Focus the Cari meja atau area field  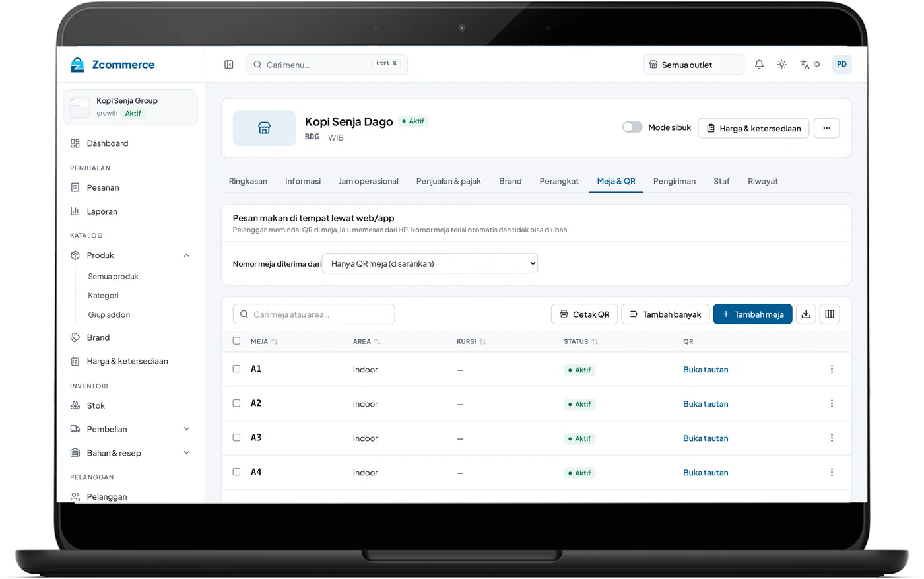pyautogui.click(x=313, y=314)
